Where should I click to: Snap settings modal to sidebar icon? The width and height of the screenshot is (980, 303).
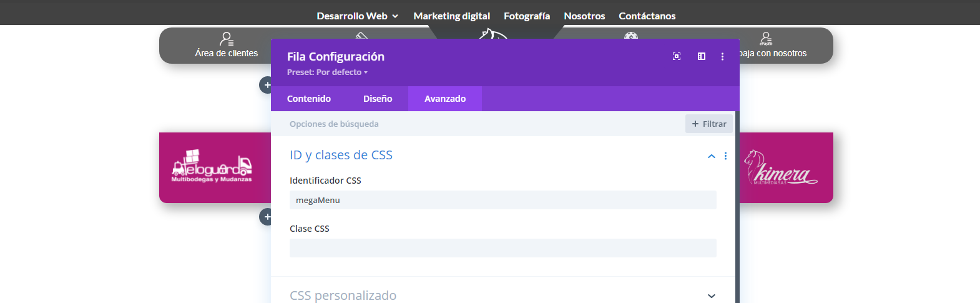pyautogui.click(x=702, y=56)
